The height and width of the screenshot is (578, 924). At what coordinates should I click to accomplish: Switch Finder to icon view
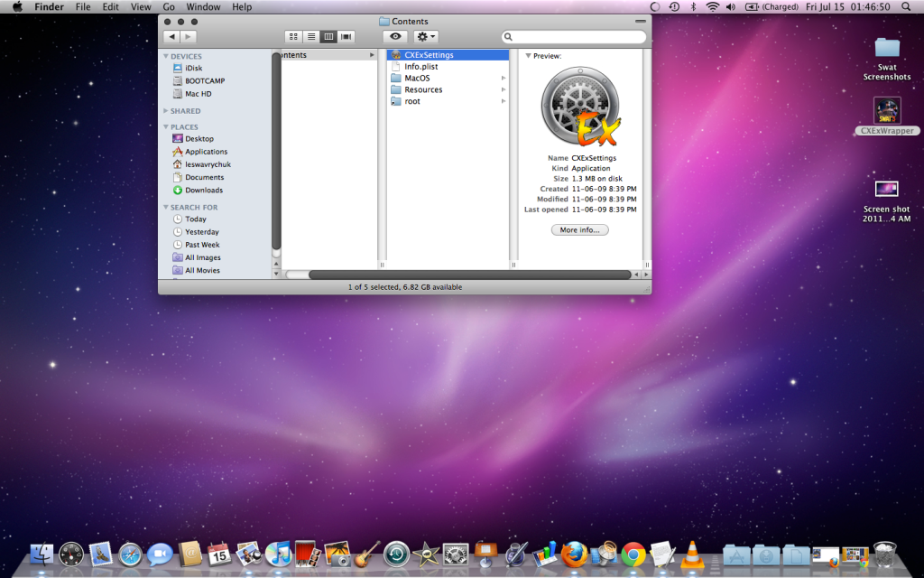293,36
